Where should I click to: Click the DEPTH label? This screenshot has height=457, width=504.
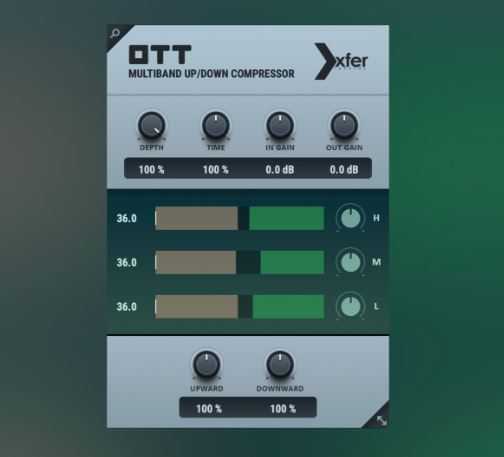click(151, 147)
